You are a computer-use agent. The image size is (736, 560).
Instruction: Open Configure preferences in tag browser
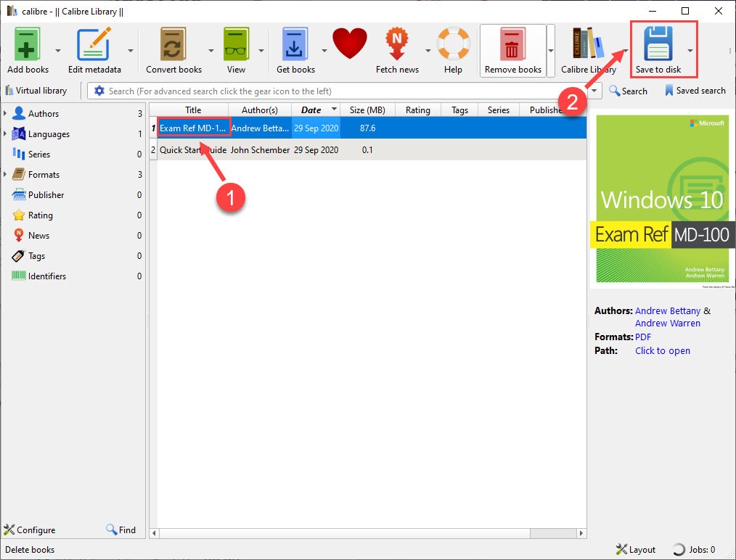coord(30,530)
